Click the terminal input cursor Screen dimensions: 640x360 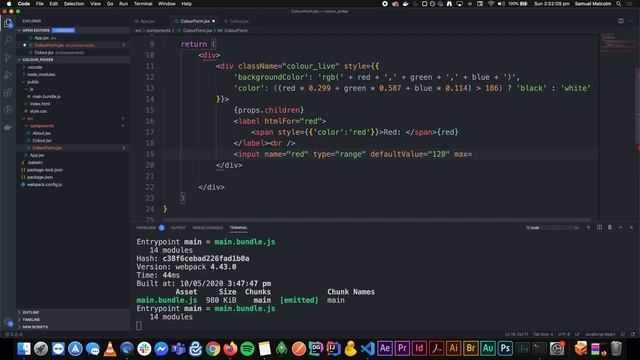(x=139, y=325)
